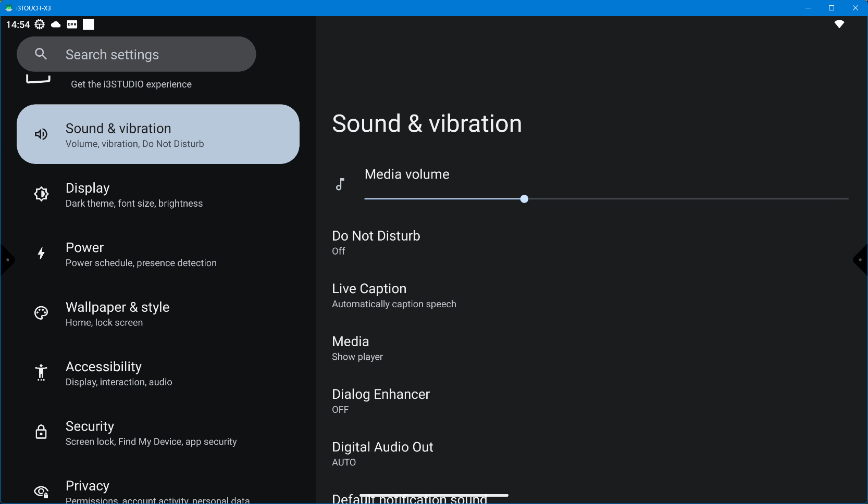Open Media Show player setting
The height and width of the screenshot is (504, 868).
click(x=357, y=348)
